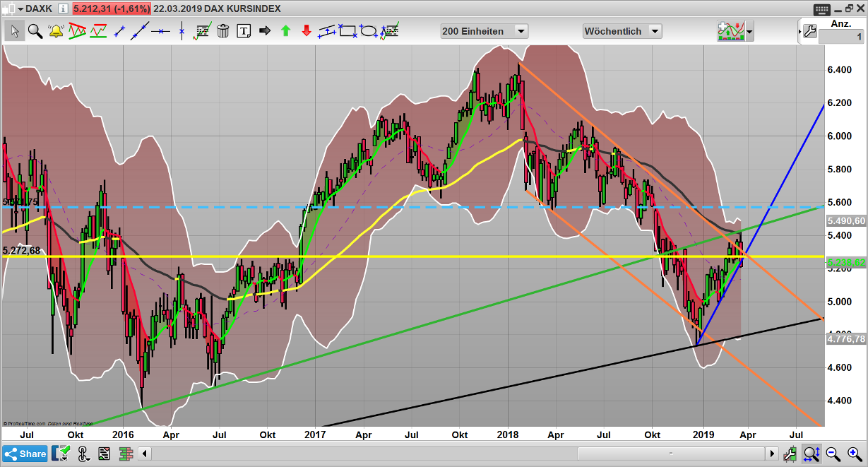Click the screen with green check icon
This screenshot has width=868, height=467.
tap(62, 454)
